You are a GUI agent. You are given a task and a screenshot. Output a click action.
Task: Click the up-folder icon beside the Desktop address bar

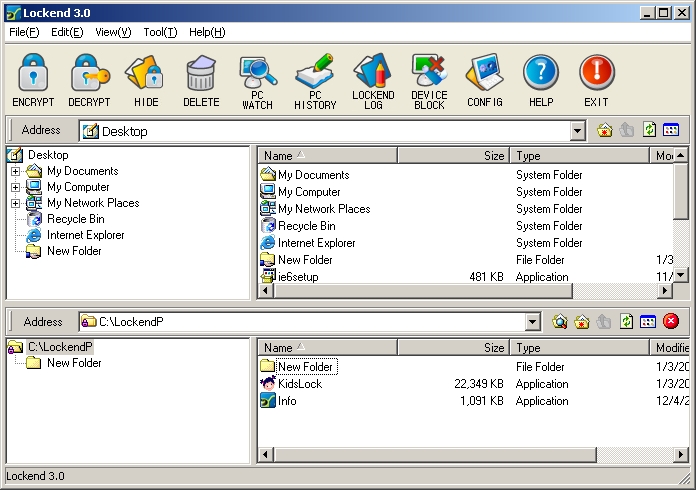(x=626, y=130)
